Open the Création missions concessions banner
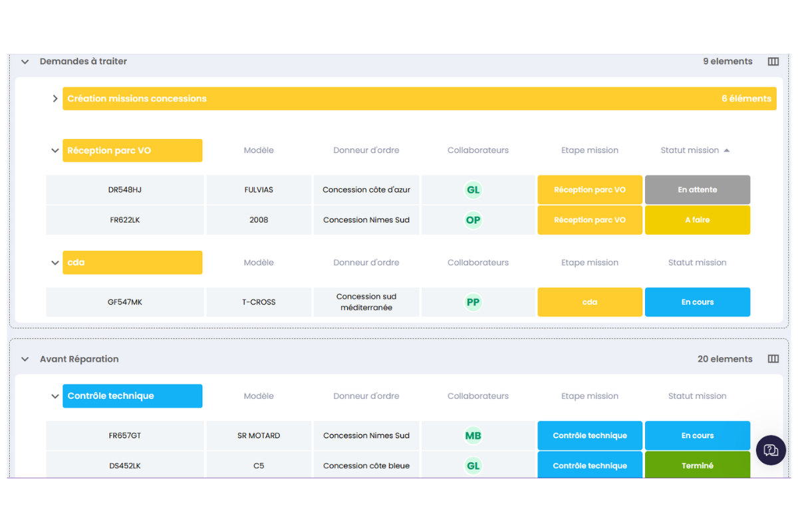The image size is (798, 532). 420,98
